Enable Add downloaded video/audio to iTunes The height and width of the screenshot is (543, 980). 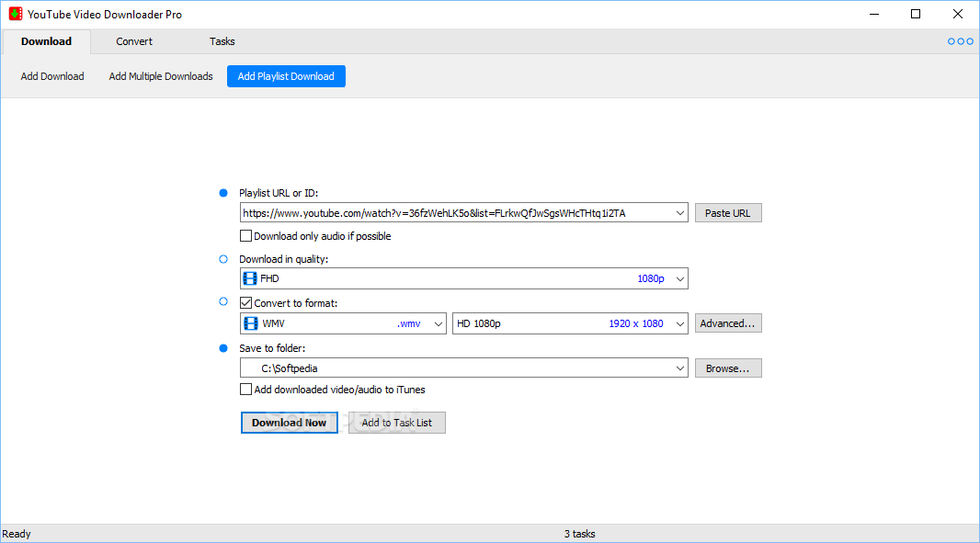coord(245,390)
